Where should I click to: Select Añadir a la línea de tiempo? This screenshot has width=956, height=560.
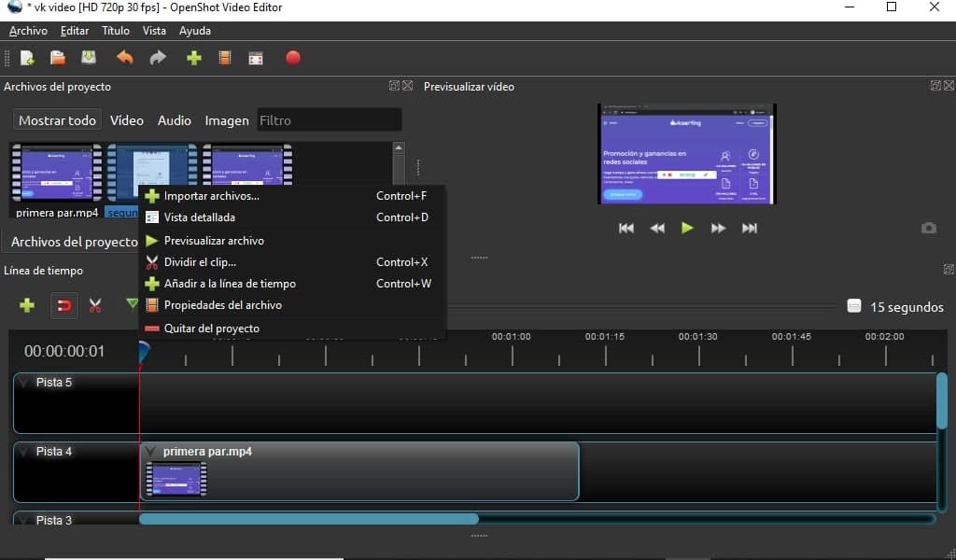tap(292, 284)
